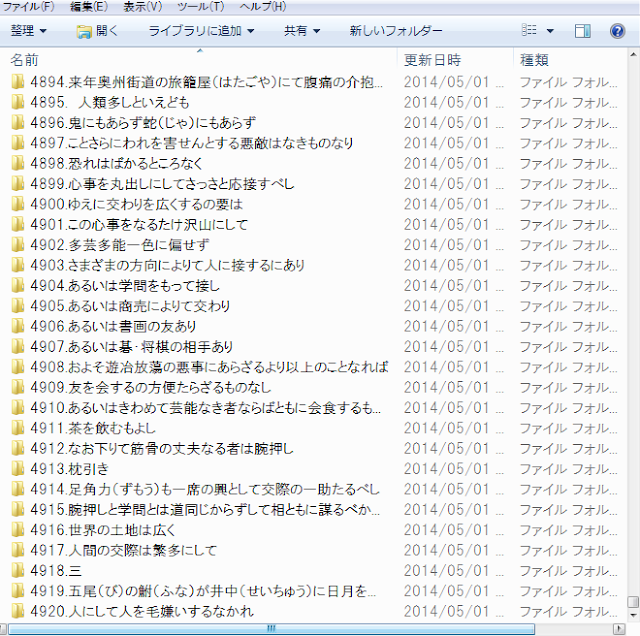The width and height of the screenshot is (640, 636).
Task: Select folder name 4919.五尾(び)の鮒
Action: point(203,591)
